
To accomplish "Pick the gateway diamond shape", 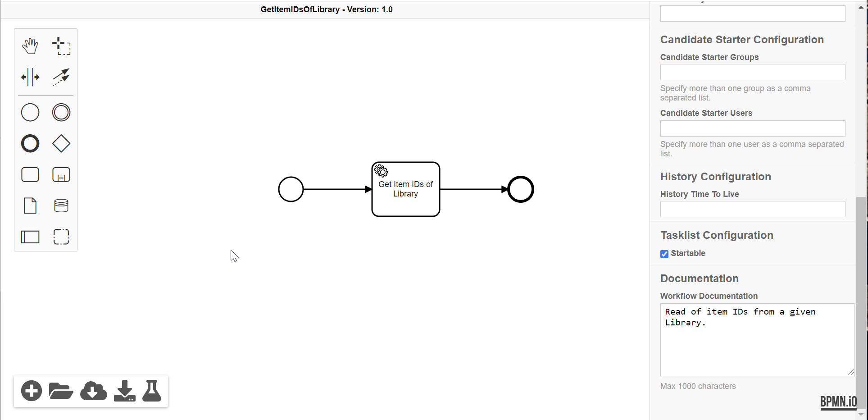I will point(61,144).
